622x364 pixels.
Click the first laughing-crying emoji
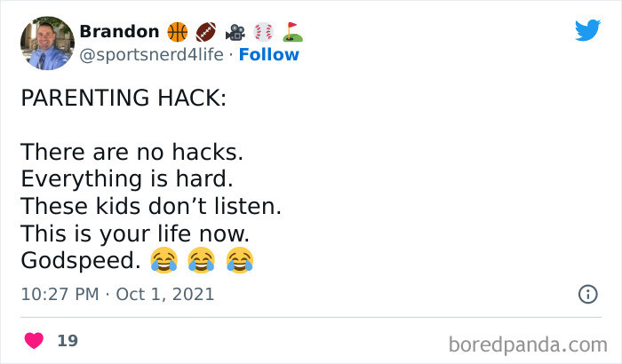pos(163,260)
